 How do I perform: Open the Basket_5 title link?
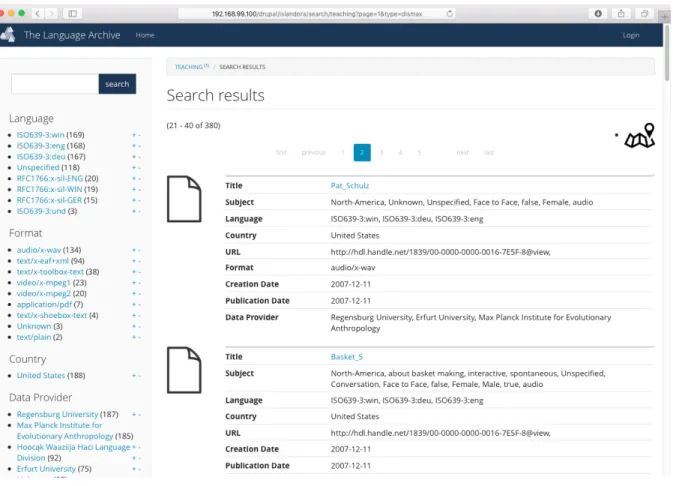click(x=347, y=357)
